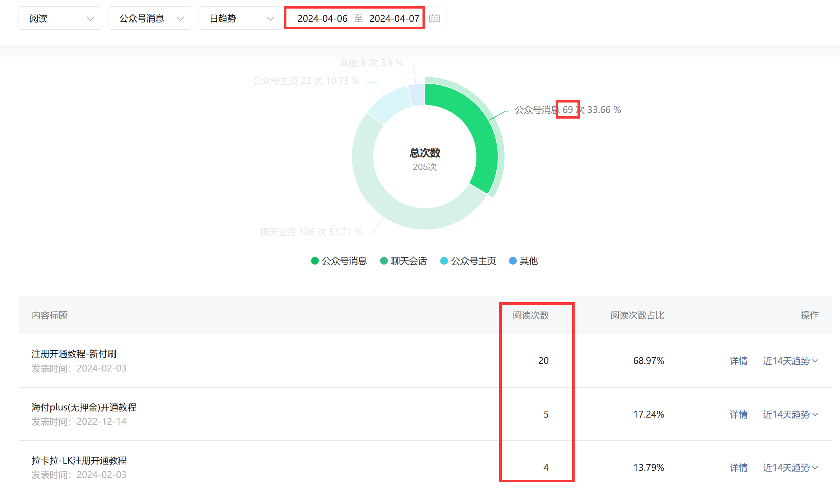840x504 pixels.
Task: Open the calendar date picker icon
Action: pos(434,18)
